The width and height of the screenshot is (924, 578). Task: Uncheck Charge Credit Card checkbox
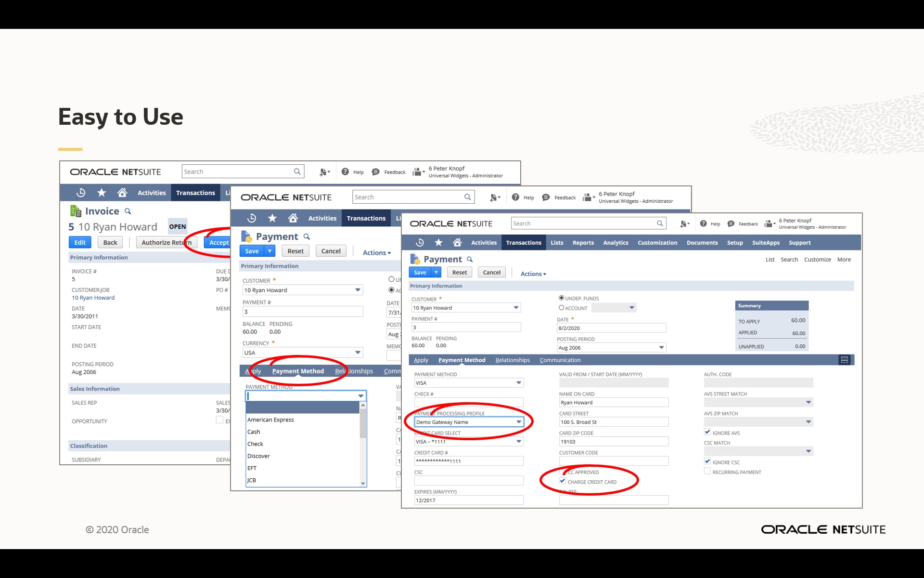coord(563,481)
